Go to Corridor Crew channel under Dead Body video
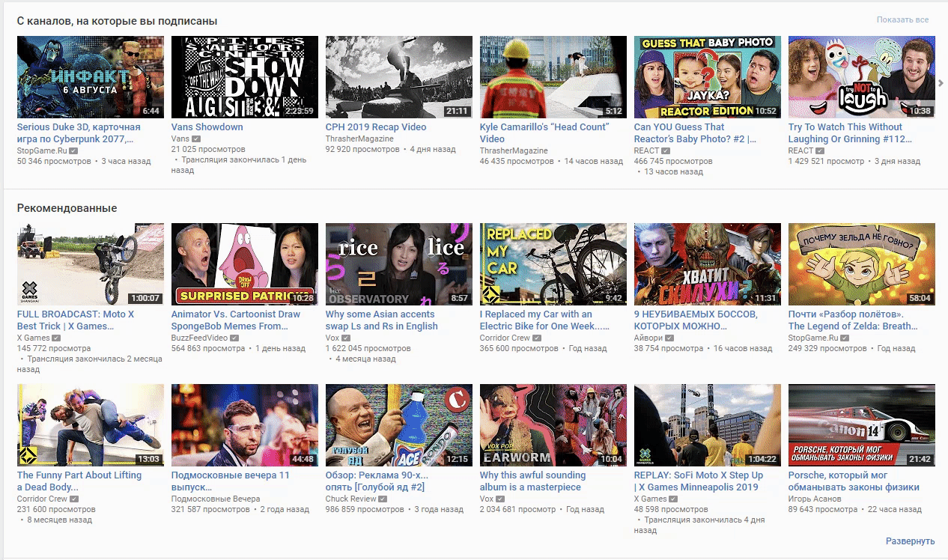The image size is (948, 560). (43, 499)
